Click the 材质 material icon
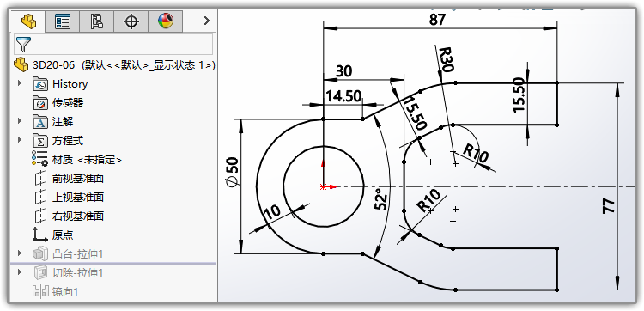Screen dimensions: 644x311 tap(39, 159)
